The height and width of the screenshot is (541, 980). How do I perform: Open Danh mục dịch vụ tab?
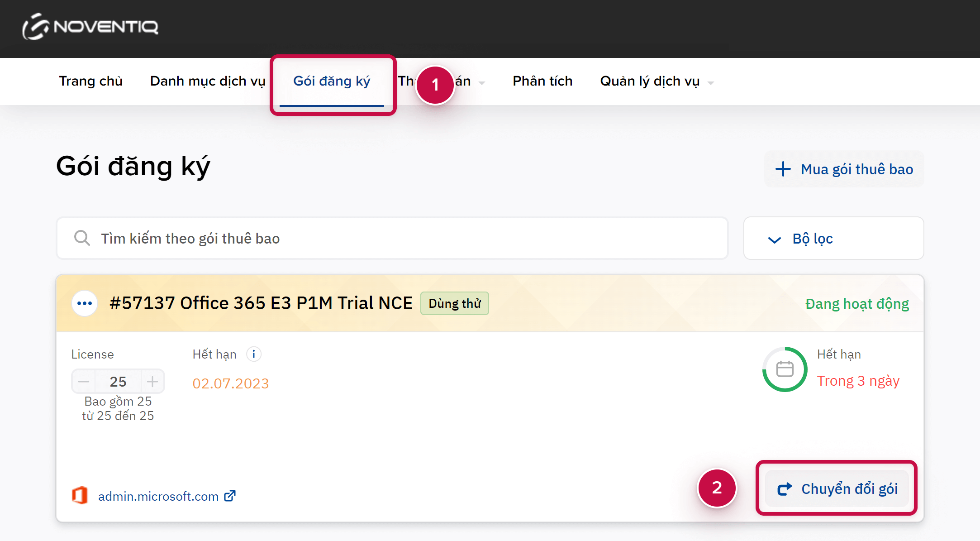(208, 81)
